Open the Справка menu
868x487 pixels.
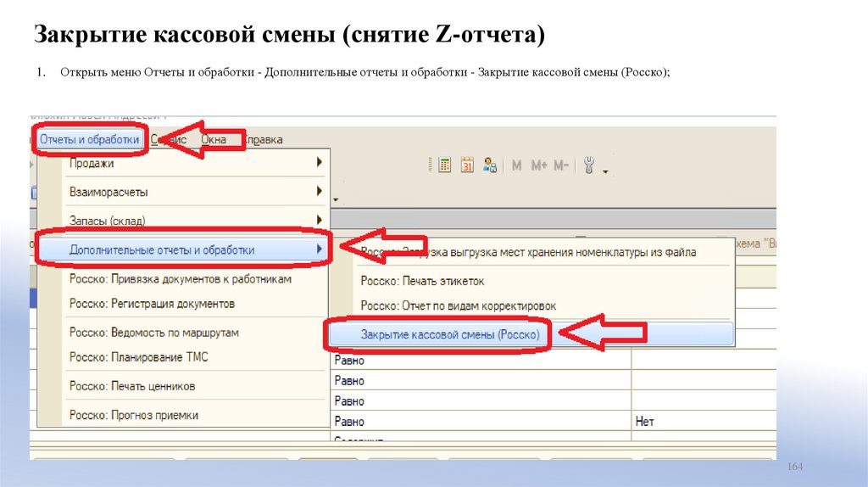264,140
